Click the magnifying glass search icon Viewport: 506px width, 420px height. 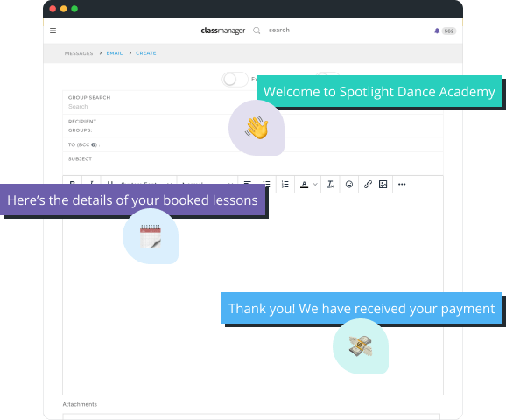257,31
